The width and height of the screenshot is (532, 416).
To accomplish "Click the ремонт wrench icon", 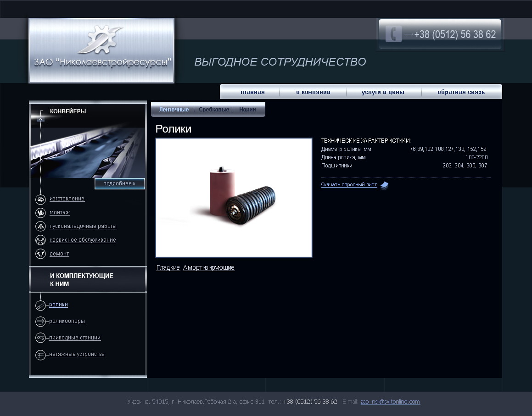I will [x=40, y=254].
